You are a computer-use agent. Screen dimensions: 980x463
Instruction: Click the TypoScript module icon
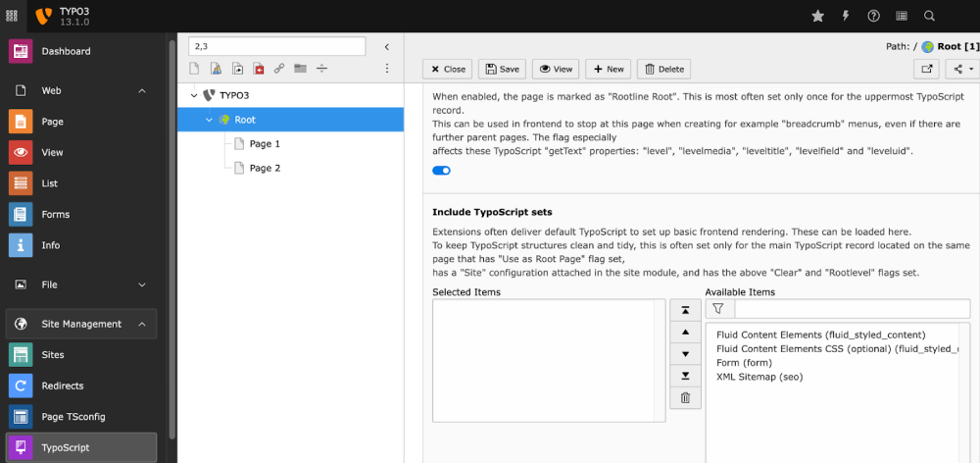coord(21,448)
